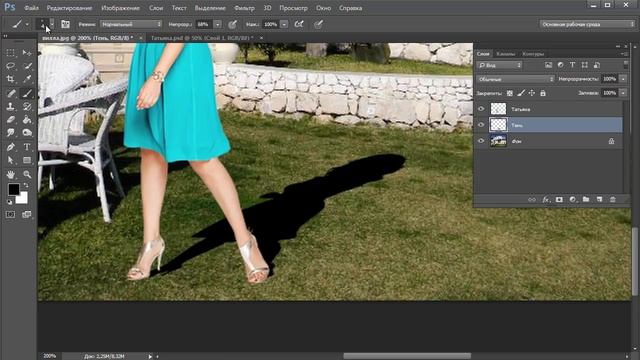Toggle Quick Mask mode
The height and width of the screenshot is (360, 640).
(x=11, y=214)
